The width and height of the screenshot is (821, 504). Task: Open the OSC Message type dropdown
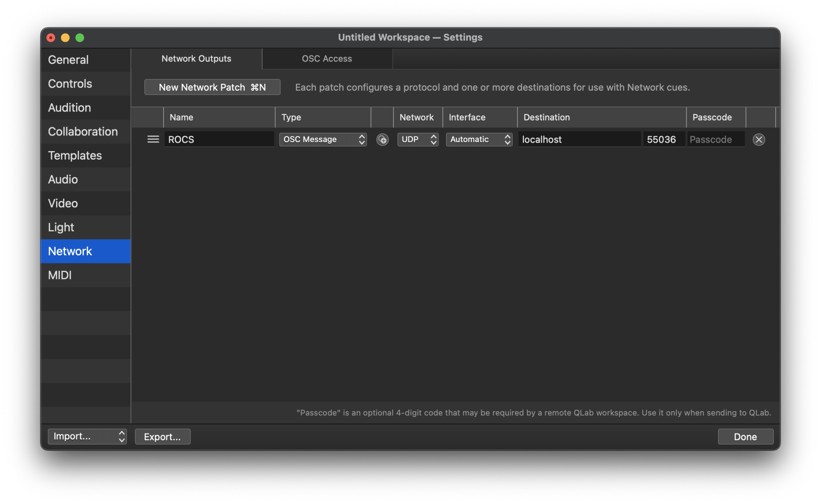point(322,140)
